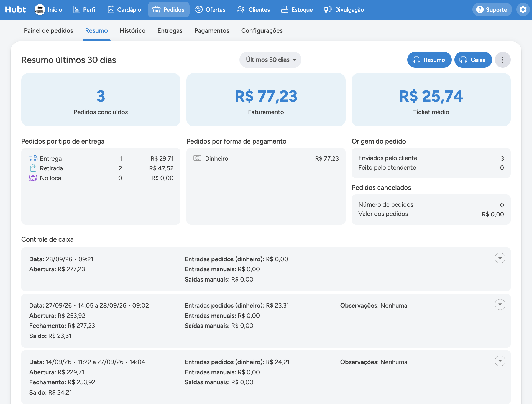Image resolution: width=532 pixels, height=404 pixels.
Task: Open the Últimos 30 dias period dropdown
Action: click(x=270, y=60)
